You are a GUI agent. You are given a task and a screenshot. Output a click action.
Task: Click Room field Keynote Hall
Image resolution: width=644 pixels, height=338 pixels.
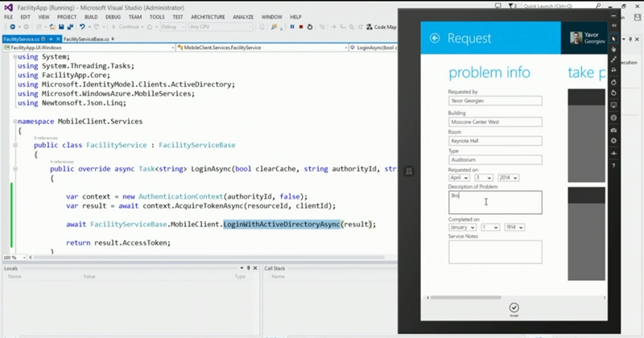(495, 141)
